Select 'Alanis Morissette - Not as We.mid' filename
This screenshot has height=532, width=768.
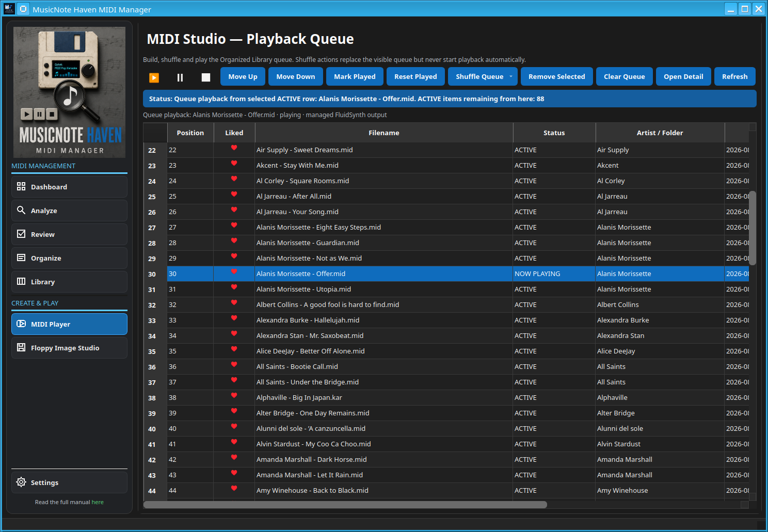tap(309, 258)
